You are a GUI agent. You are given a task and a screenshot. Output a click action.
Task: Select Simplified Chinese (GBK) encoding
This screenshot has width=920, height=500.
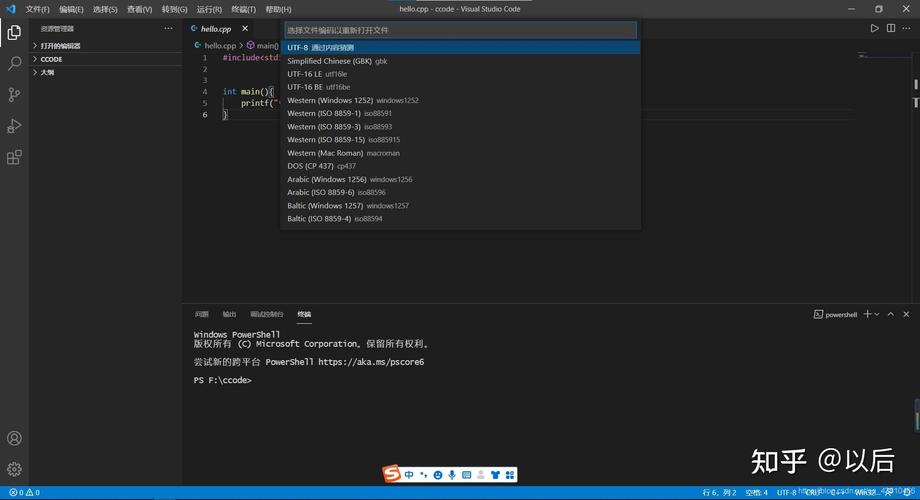pos(460,61)
